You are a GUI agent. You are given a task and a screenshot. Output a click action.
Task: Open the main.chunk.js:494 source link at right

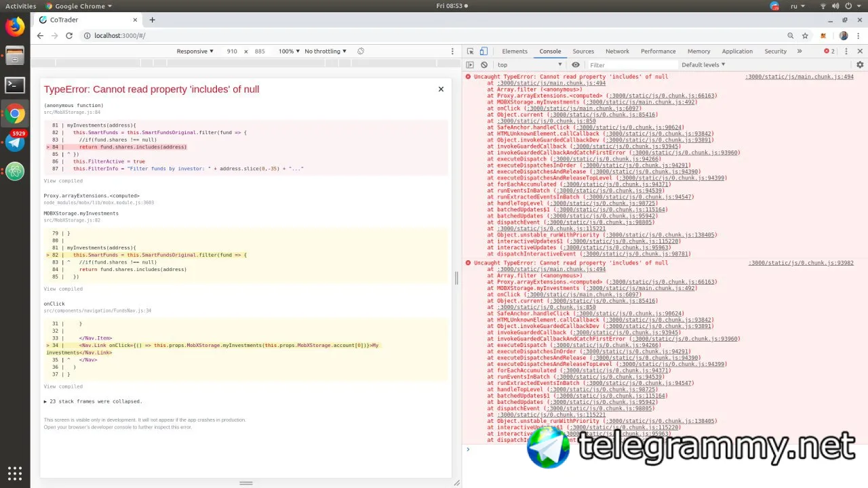click(x=800, y=77)
